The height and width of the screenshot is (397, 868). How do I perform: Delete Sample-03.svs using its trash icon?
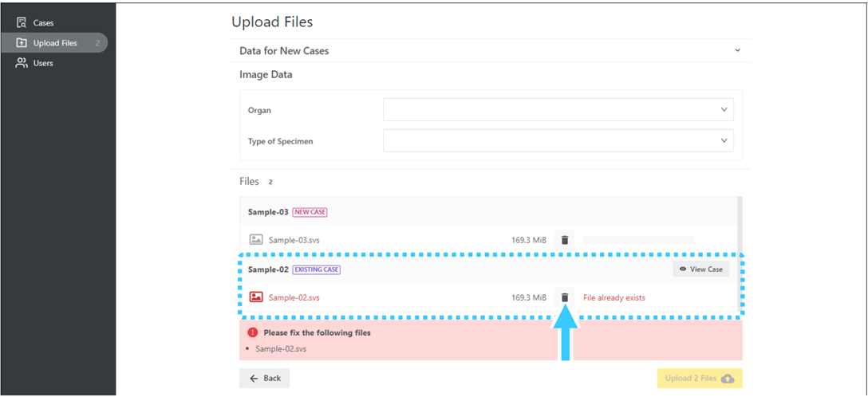(x=565, y=240)
